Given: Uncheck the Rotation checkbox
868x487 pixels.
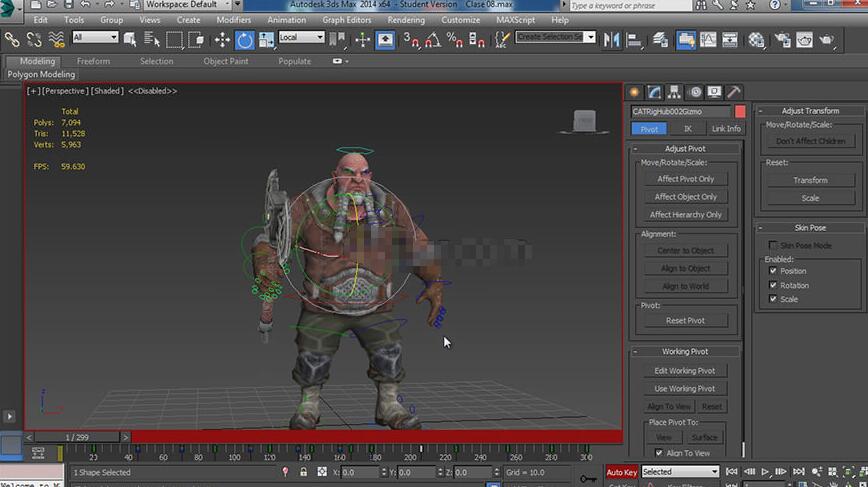Looking at the screenshot, I should point(773,285).
